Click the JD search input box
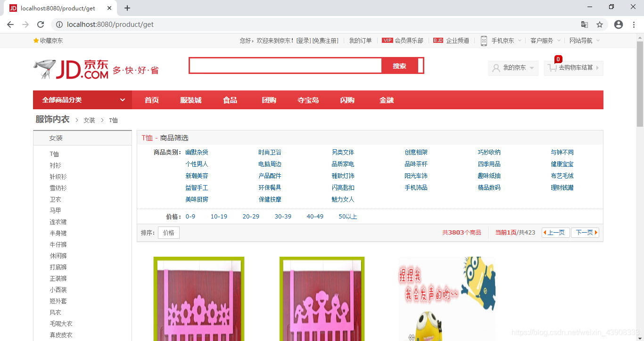This screenshot has width=644, height=341. tap(286, 66)
